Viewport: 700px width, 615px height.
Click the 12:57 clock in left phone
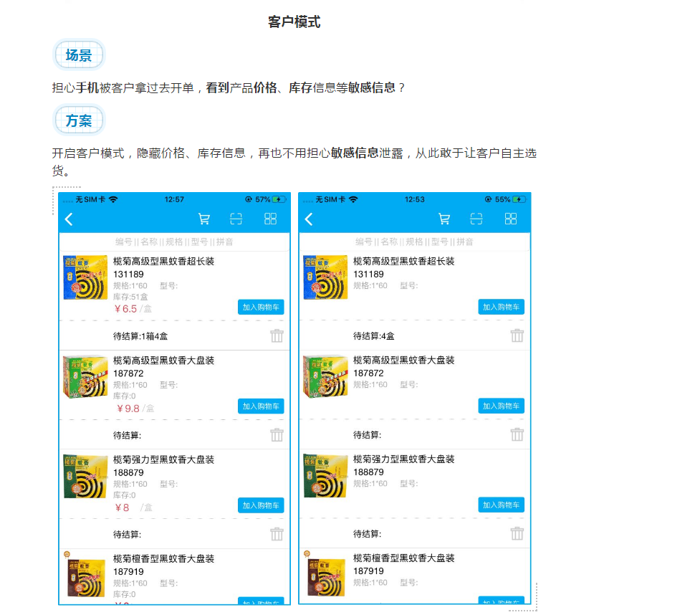(174, 199)
